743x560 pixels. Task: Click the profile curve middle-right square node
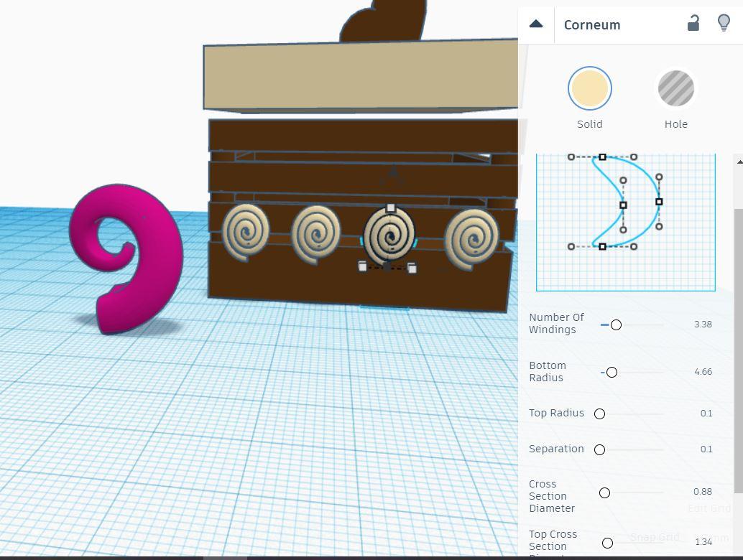point(659,202)
